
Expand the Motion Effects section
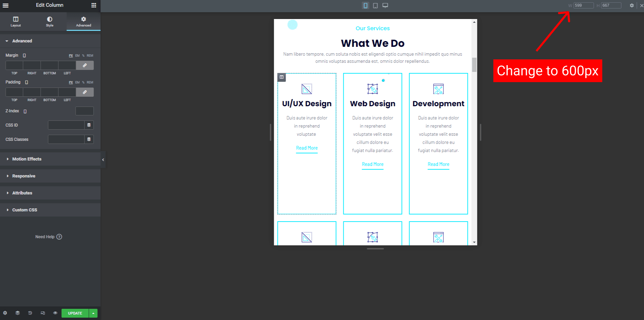tap(50, 159)
